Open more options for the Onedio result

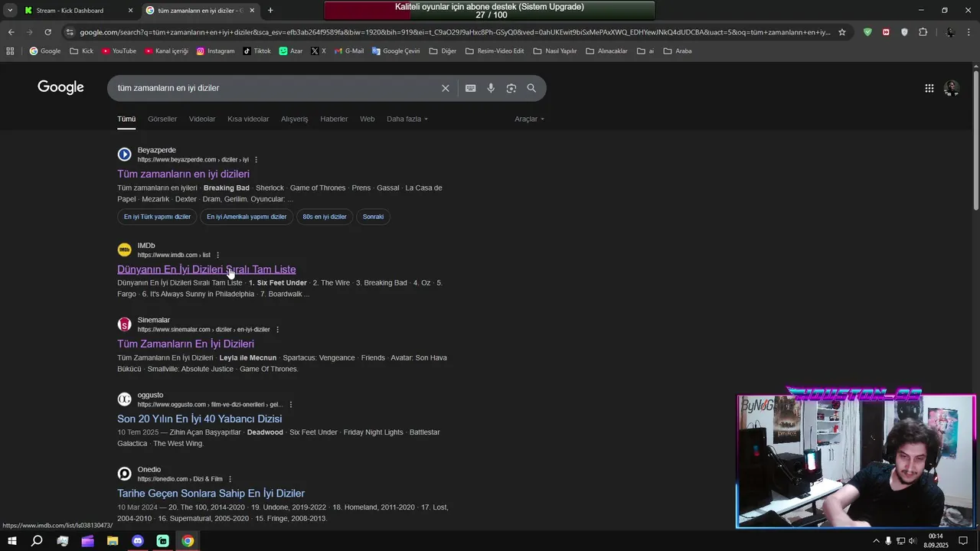click(230, 479)
